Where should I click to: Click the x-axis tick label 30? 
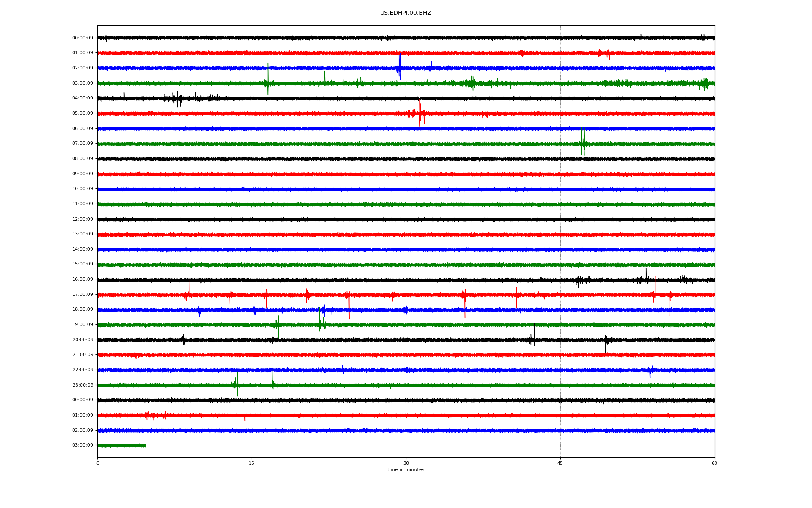[x=406, y=464]
